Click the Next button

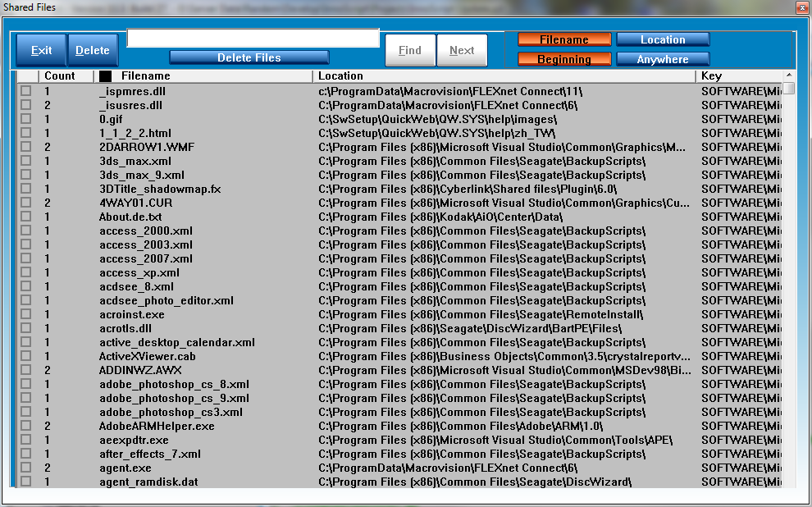pyautogui.click(x=462, y=51)
